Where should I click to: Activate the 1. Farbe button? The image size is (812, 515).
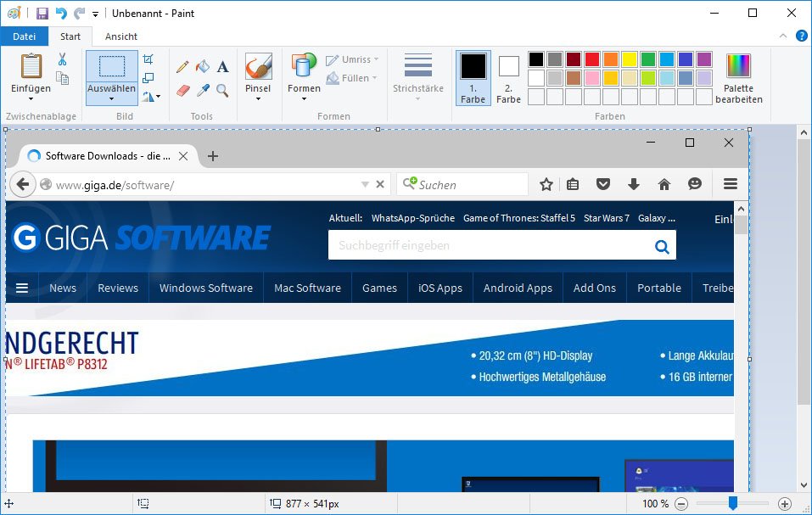click(473, 78)
